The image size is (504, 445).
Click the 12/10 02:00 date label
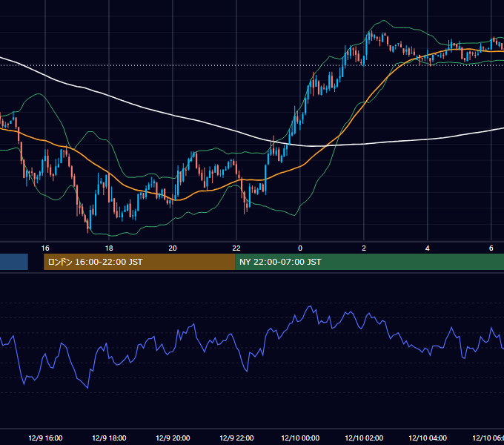coord(364,438)
